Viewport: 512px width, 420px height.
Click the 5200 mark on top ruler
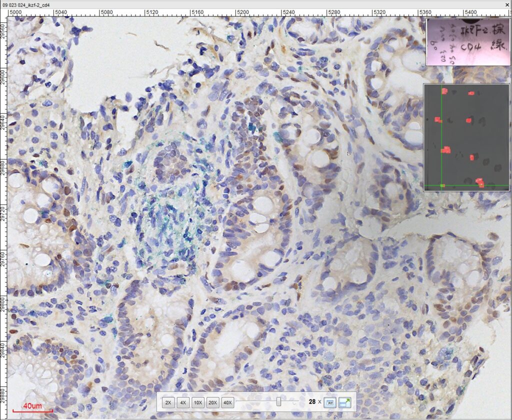coord(243,12)
